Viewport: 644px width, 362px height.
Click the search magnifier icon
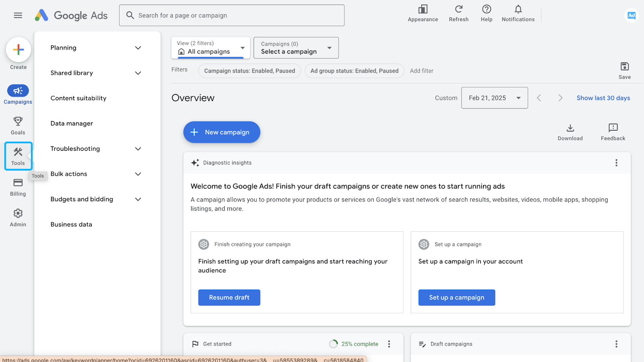(130, 15)
